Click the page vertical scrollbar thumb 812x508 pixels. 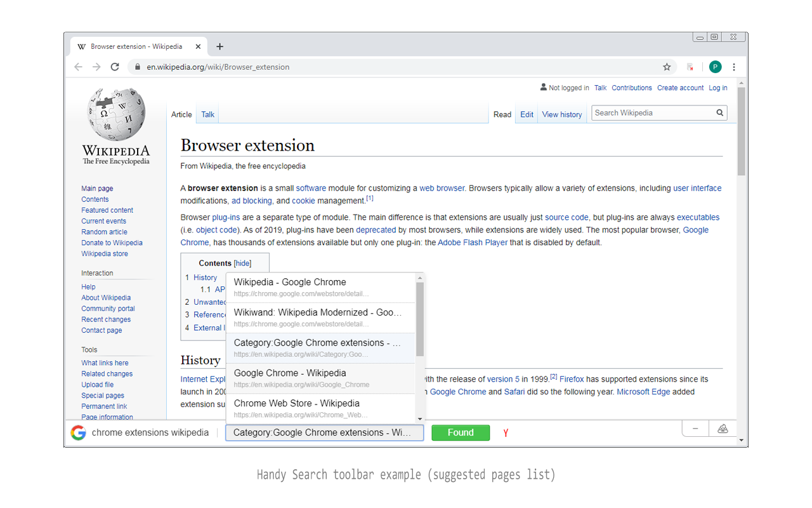[741, 131]
